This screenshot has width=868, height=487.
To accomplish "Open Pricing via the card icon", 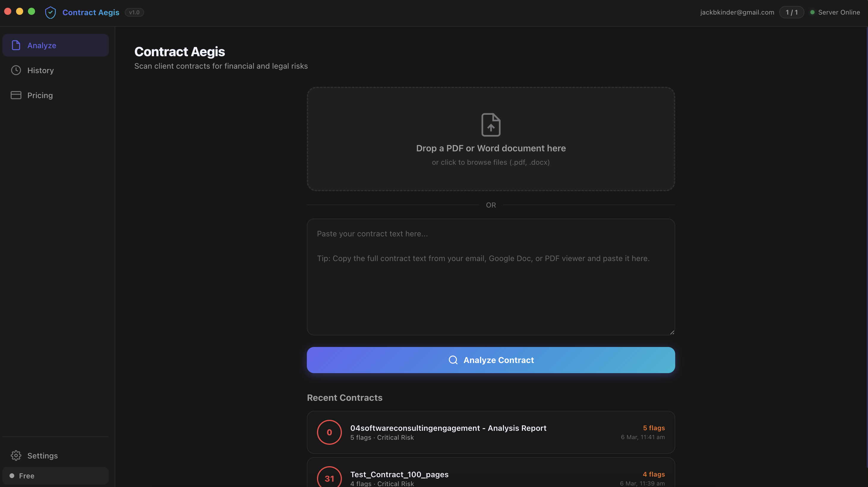I will pos(15,95).
